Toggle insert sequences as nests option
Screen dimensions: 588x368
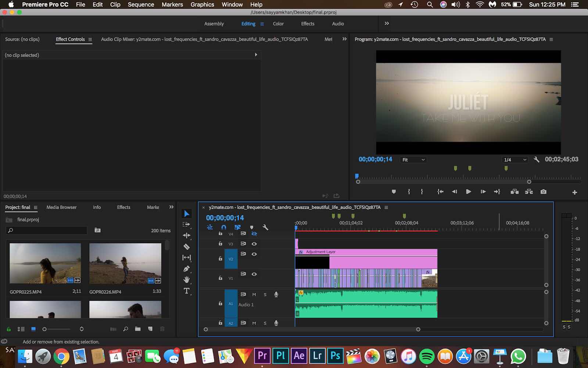210,227
